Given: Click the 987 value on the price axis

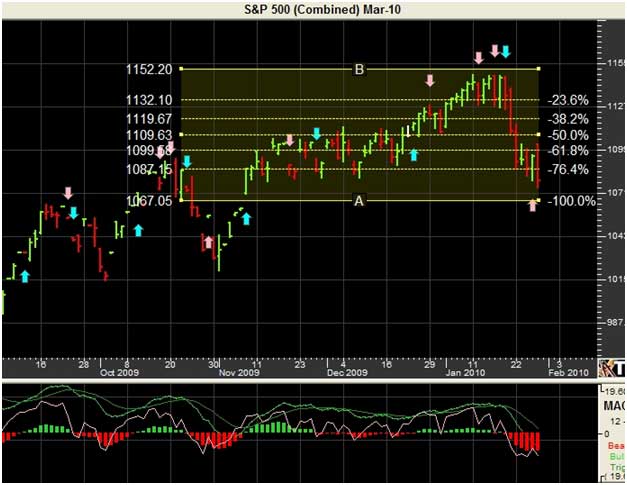Looking at the screenshot, I should 616,322.
